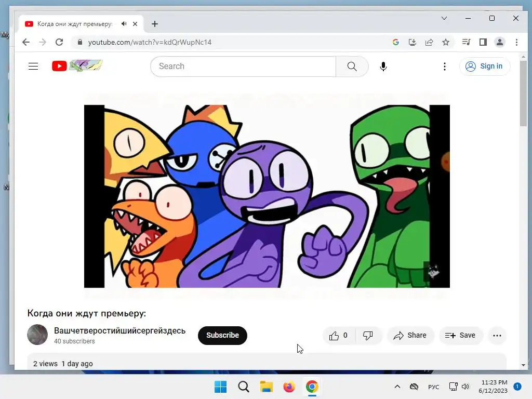532x399 pixels.
Task: Click the cloud sync tray icon
Action: [x=414, y=387]
